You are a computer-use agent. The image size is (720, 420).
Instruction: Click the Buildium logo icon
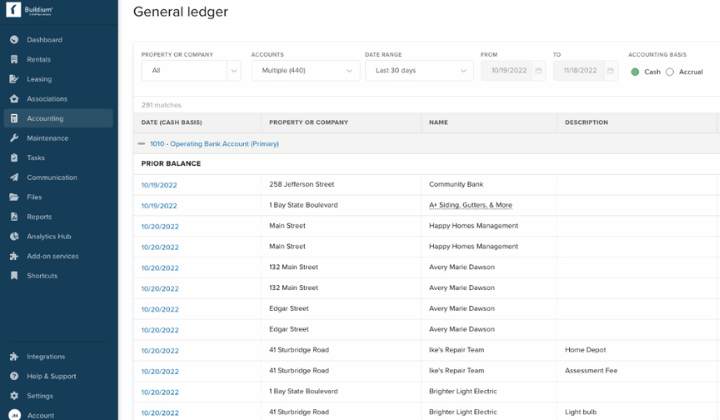(x=13, y=12)
